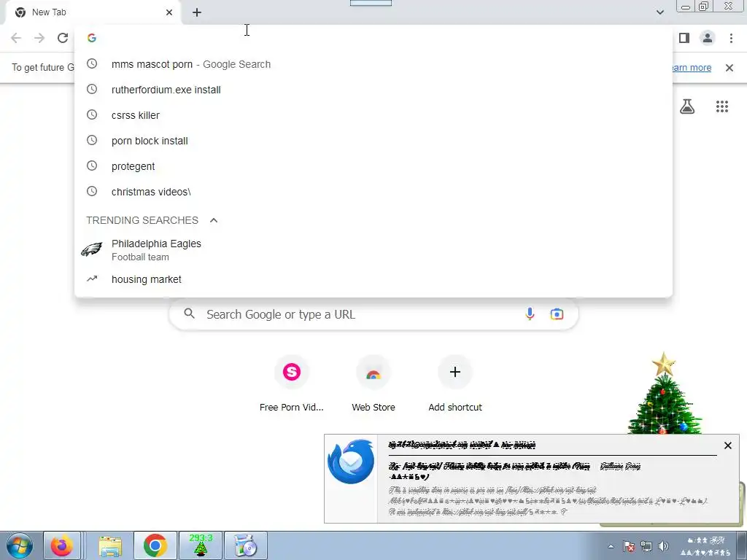Click the system clock in the tray
The image size is (747, 560).
(x=706, y=546)
